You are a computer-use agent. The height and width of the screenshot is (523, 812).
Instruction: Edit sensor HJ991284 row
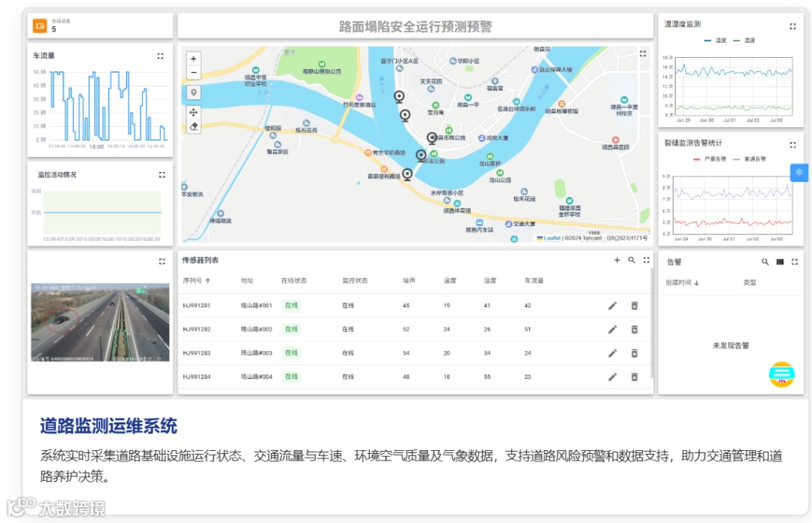[x=613, y=377]
